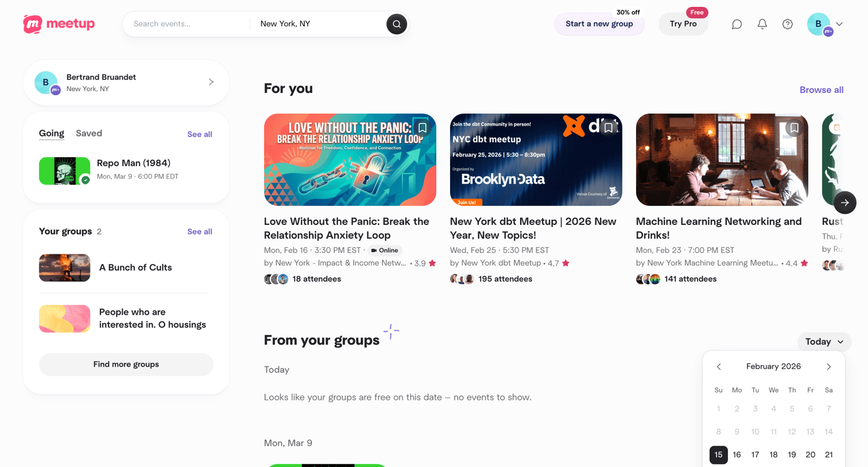Click the New York, NY location field
Image resolution: width=868 pixels, height=467 pixels.
[x=319, y=24]
